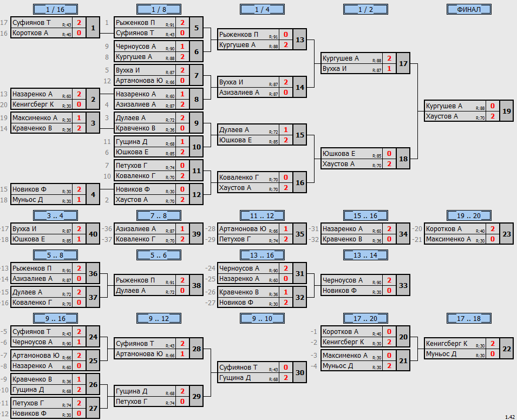Select "Муньос Д" in match 4
The width and height of the screenshot is (517, 420).
pos(28,200)
